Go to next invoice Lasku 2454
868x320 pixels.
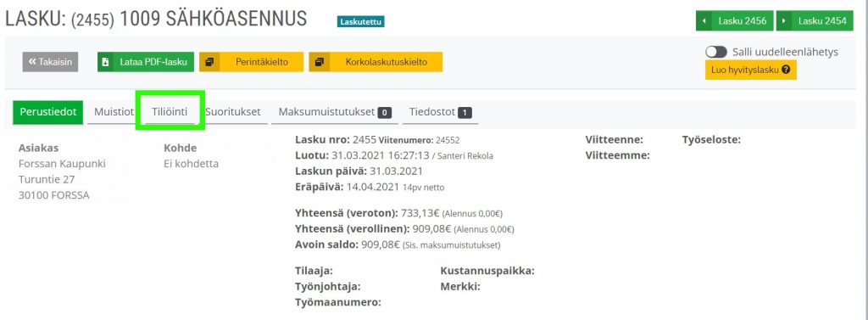pyautogui.click(x=814, y=21)
